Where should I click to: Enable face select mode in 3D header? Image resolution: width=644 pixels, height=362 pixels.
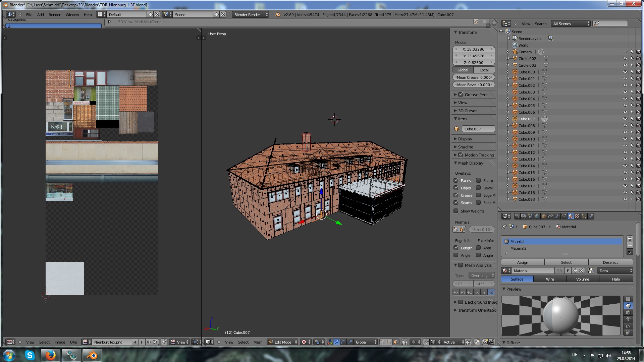[396, 342]
